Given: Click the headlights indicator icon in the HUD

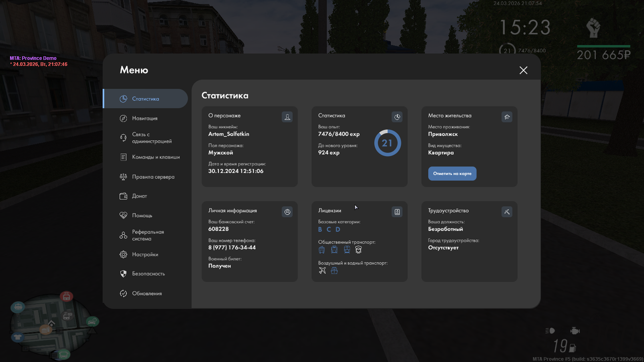Looking at the screenshot, I should point(550,331).
